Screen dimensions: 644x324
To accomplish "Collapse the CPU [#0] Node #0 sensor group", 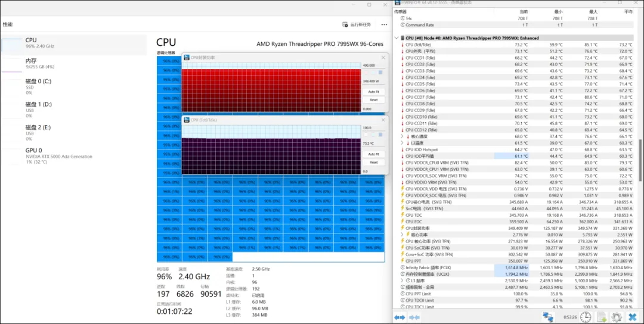I will point(397,38).
